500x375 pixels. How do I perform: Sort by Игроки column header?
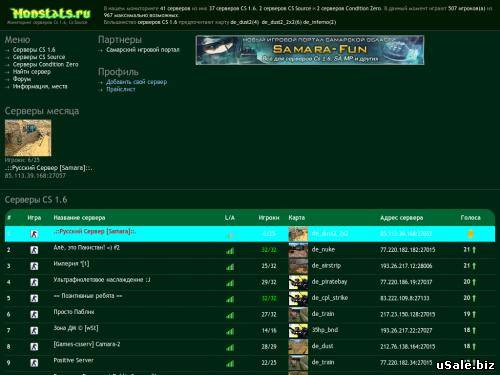269,218
